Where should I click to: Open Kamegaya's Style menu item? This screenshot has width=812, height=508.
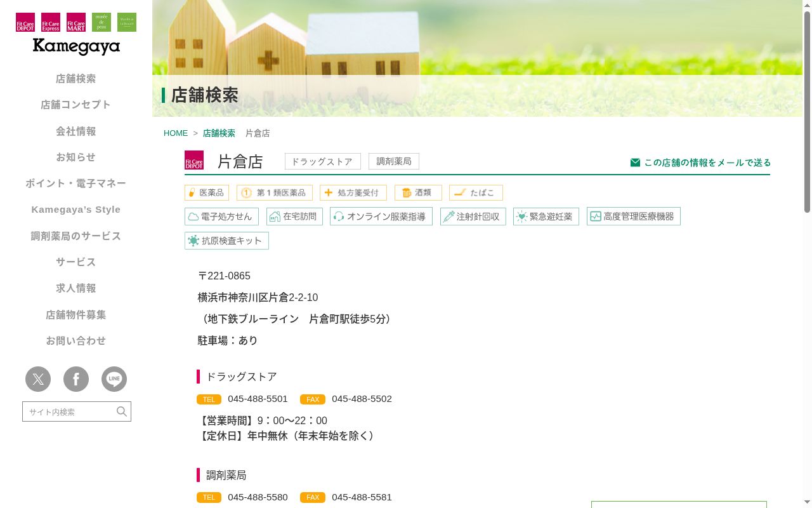pyautogui.click(x=76, y=210)
